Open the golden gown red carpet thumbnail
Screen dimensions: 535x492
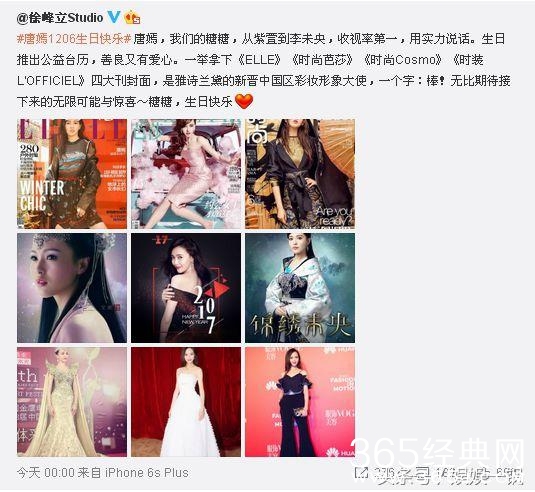tap(72, 402)
